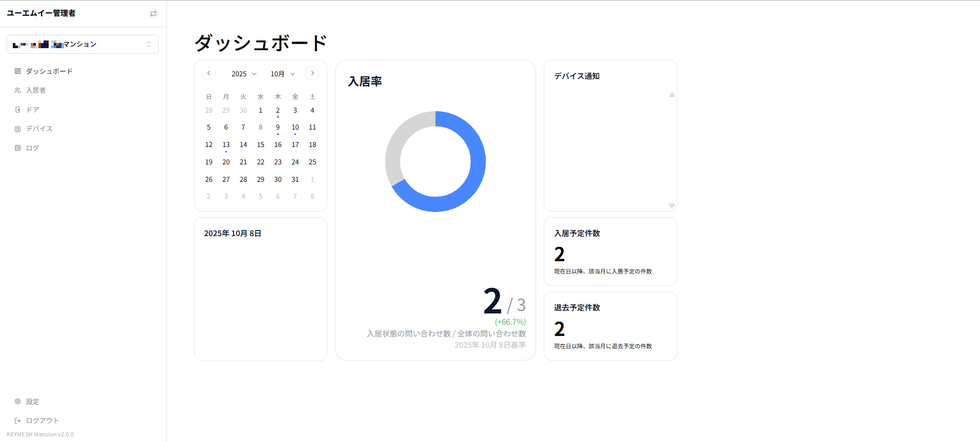This screenshot has width=980, height=442.
Task: Click the 2025年 10月 8日 heading
Action: pos(232,233)
